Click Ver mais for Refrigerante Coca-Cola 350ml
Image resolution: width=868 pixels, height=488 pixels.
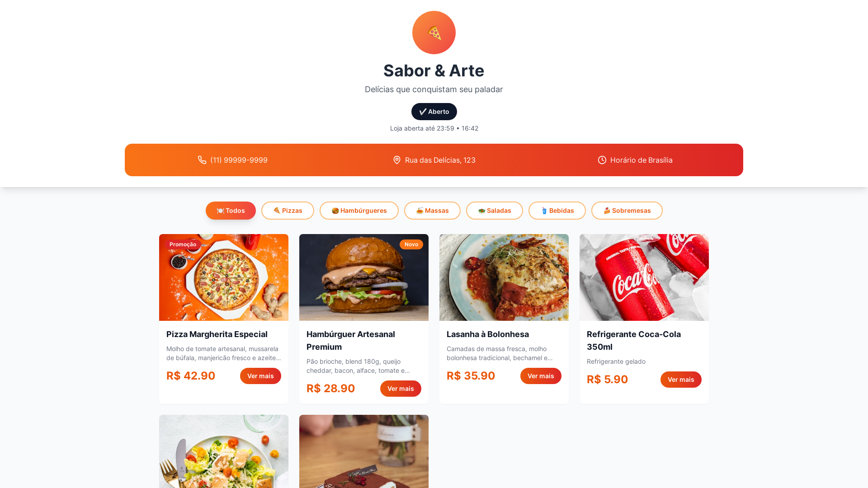point(681,380)
